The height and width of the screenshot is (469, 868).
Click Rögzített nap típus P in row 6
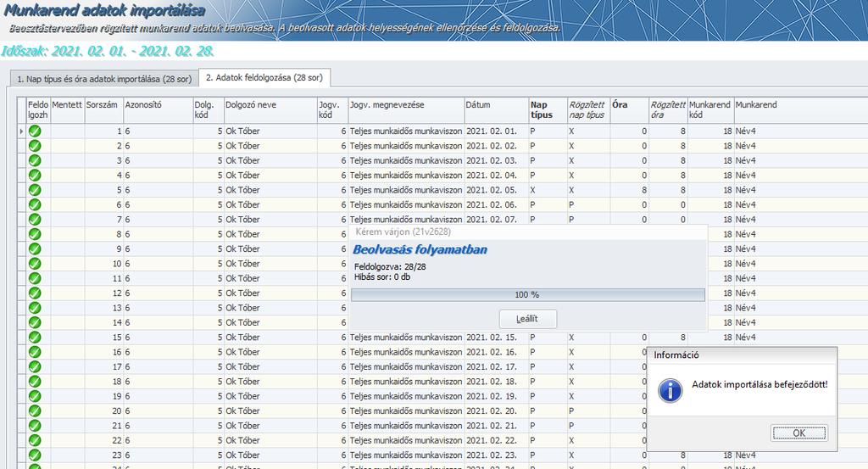click(571, 205)
